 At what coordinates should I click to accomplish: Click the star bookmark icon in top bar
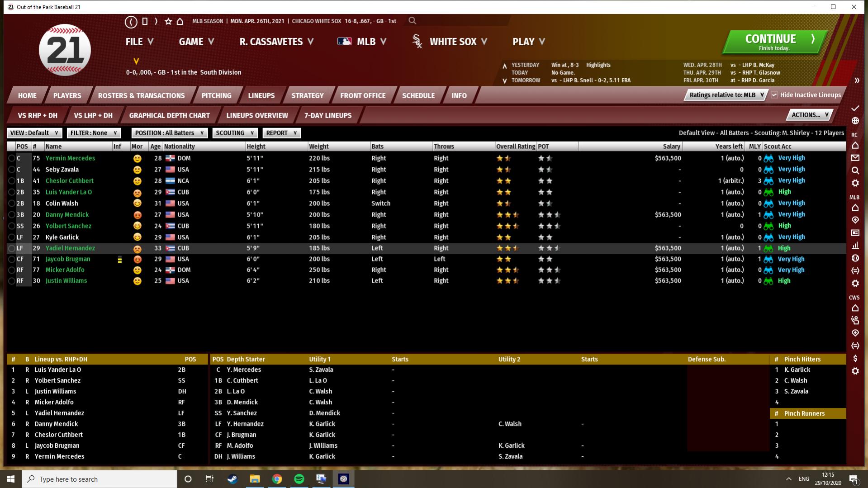[x=168, y=21]
